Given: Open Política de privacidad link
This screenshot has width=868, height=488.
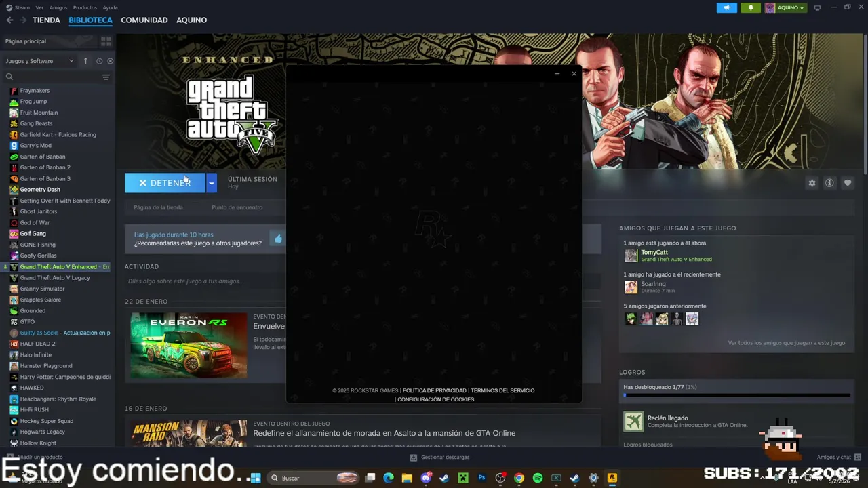Looking at the screenshot, I should [435, 390].
